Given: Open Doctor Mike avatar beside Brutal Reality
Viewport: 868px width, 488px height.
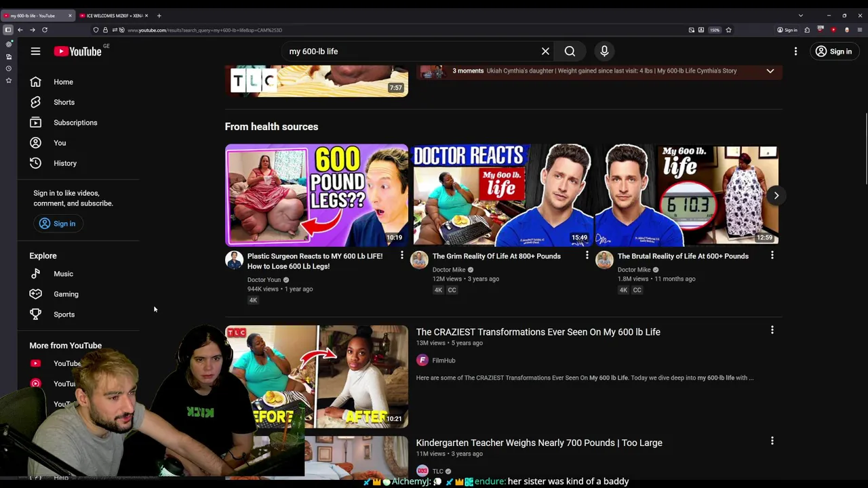Looking at the screenshot, I should click(x=604, y=260).
